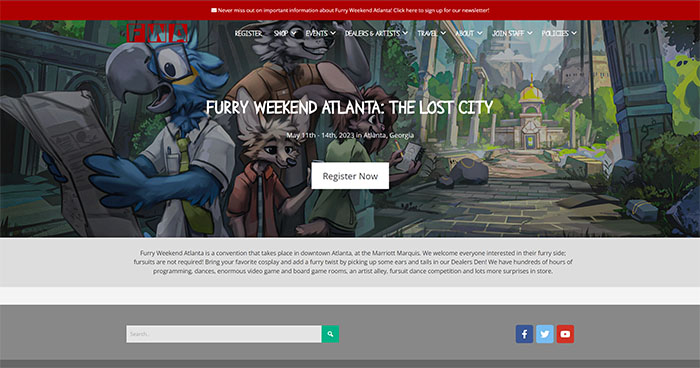
Task: Expand the Dealers & Artists dropdown
Action: pos(376,33)
